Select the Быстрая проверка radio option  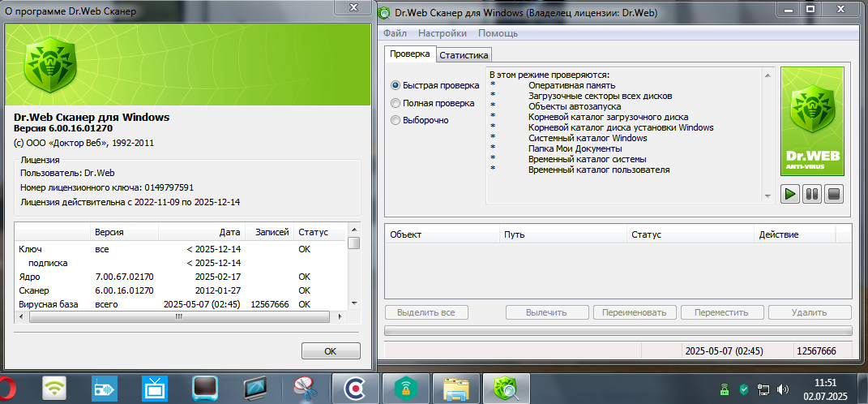[435, 86]
